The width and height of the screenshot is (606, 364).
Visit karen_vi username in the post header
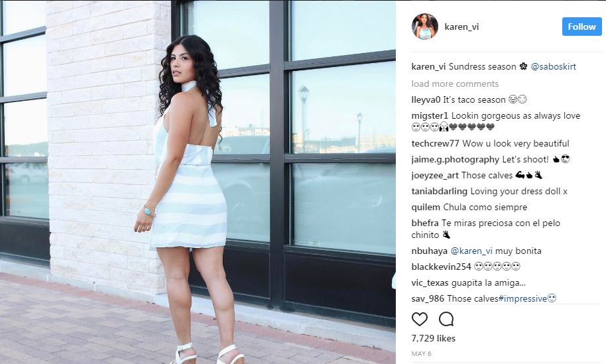[x=462, y=27]
